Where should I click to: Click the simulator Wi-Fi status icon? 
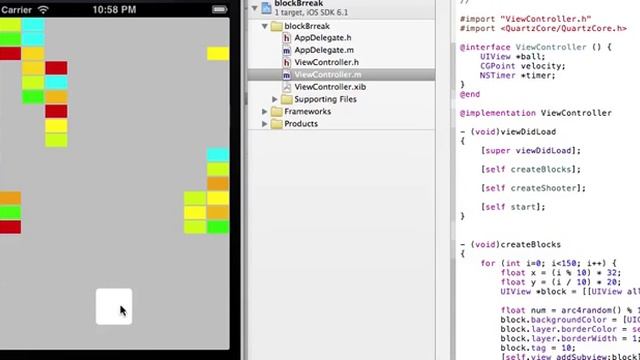click(x=43, y=9)
